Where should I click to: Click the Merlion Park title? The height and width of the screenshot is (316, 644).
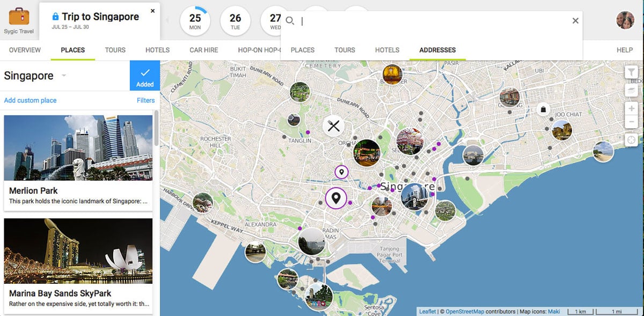(x=33, y=190)
